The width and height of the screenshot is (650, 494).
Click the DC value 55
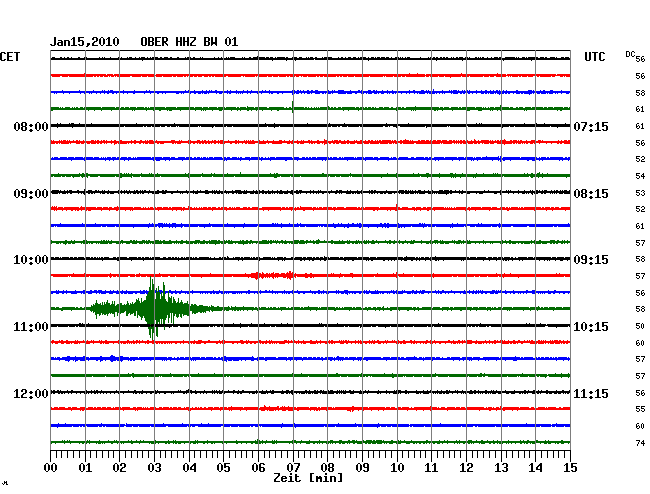pyautogui.click(x=640, y=409)
